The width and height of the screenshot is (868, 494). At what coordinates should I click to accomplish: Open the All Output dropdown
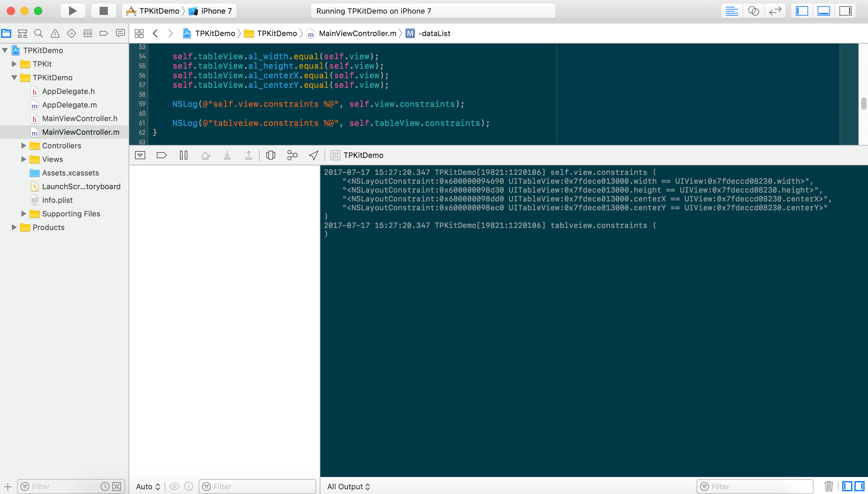coord(348,487)
